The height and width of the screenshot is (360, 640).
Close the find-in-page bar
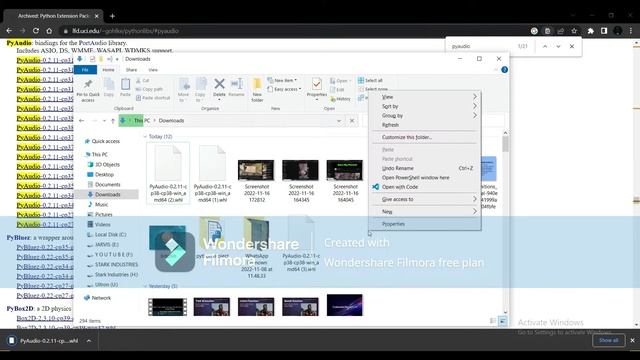click(x=572, y=46)
